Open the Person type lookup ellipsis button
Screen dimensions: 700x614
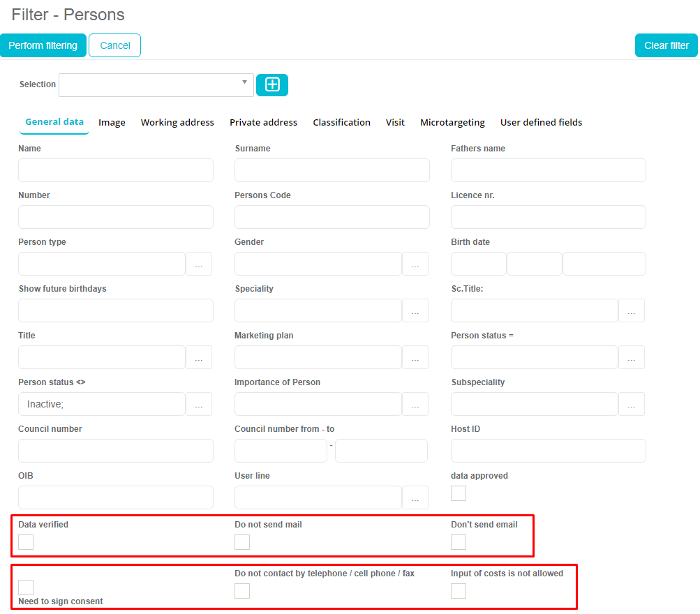pos(199,264)
